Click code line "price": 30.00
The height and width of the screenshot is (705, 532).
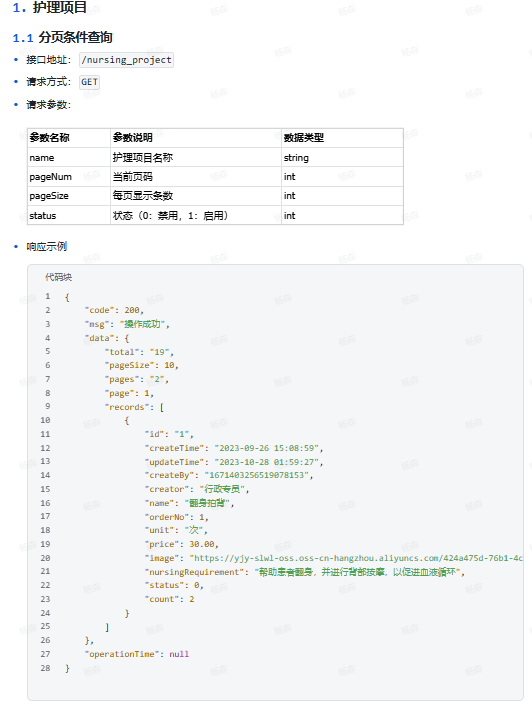click(182, 544)
